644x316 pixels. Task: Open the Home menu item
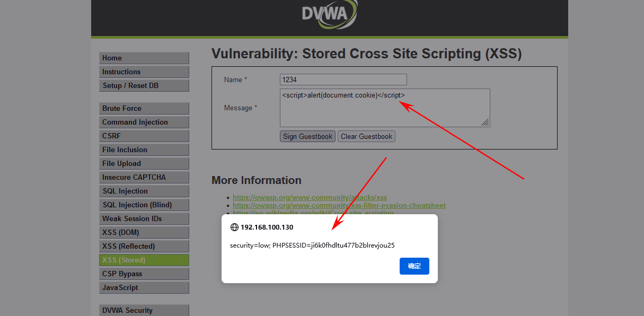144,58
